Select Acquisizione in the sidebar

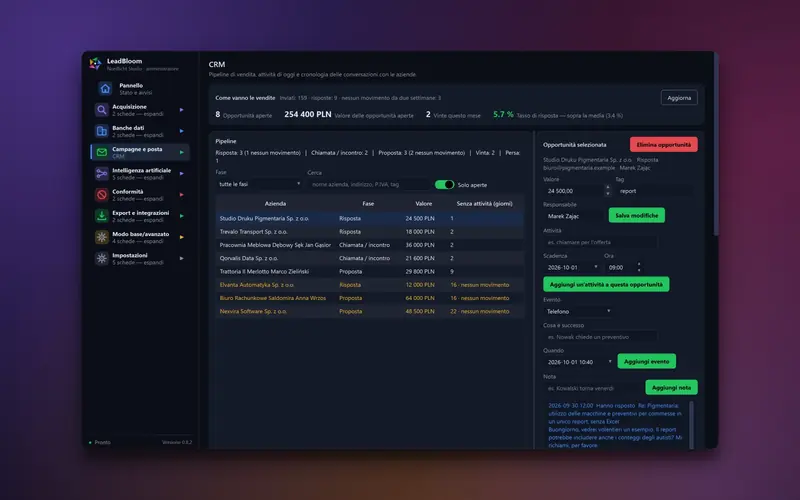tap(140, 110)
